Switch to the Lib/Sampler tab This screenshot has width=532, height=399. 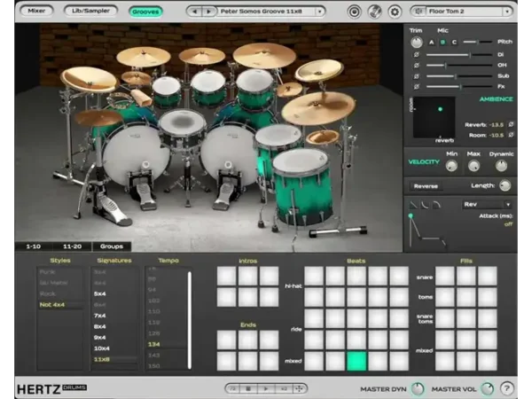(90, 11)
